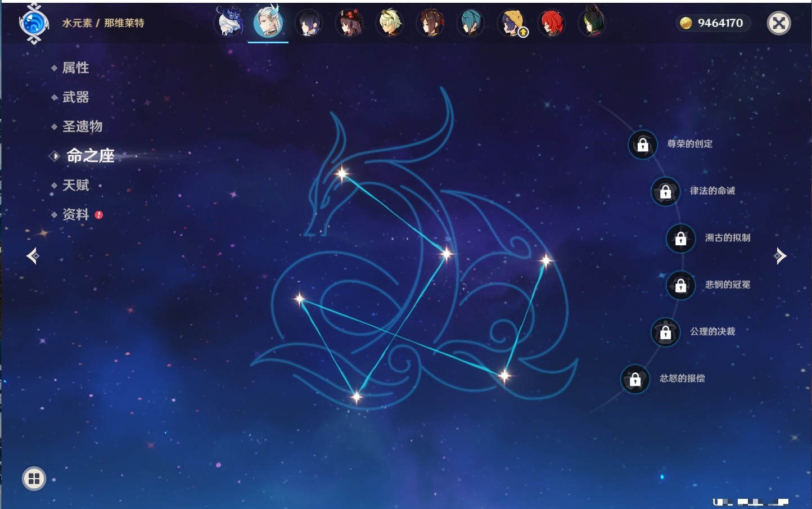Click the lock icon beside 公理的决裁
Screen dimensions: 812x509
pos(666,332)
